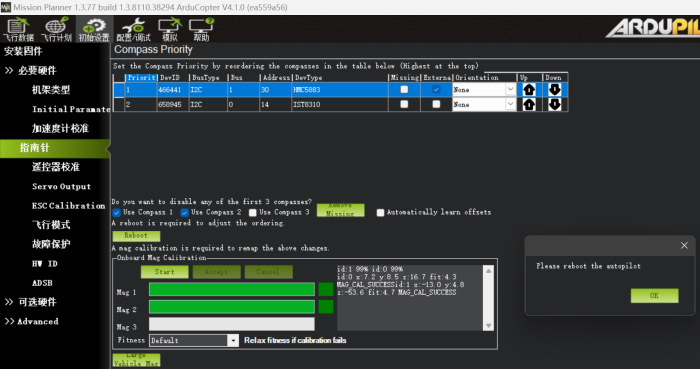Open ESC Calibration page
The image size is (700, 369).
[x=69, y=206]
